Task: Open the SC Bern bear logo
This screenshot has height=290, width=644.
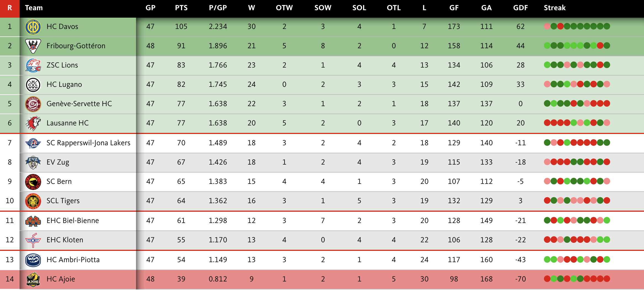Action: coord(33,182)
